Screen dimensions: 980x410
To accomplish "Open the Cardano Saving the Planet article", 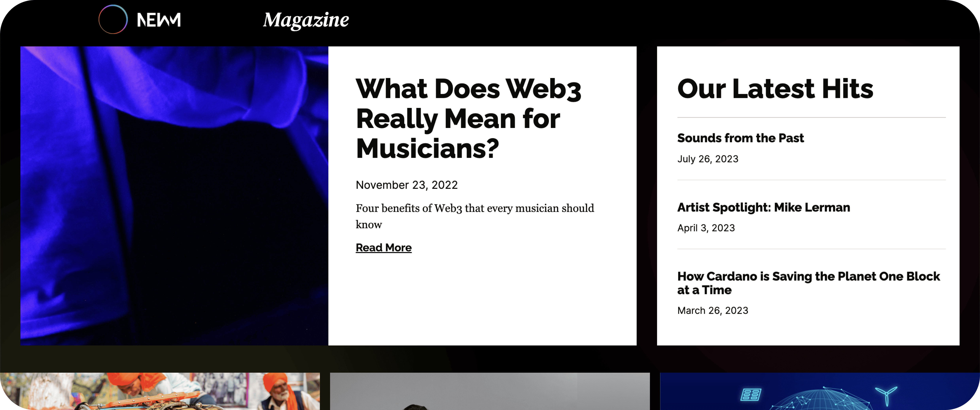I will coord(808,283).
